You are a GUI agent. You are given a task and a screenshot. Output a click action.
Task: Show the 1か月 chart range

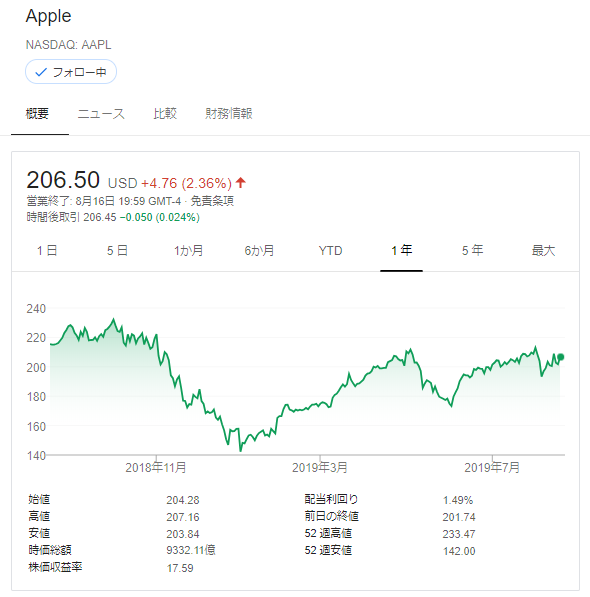188,251
